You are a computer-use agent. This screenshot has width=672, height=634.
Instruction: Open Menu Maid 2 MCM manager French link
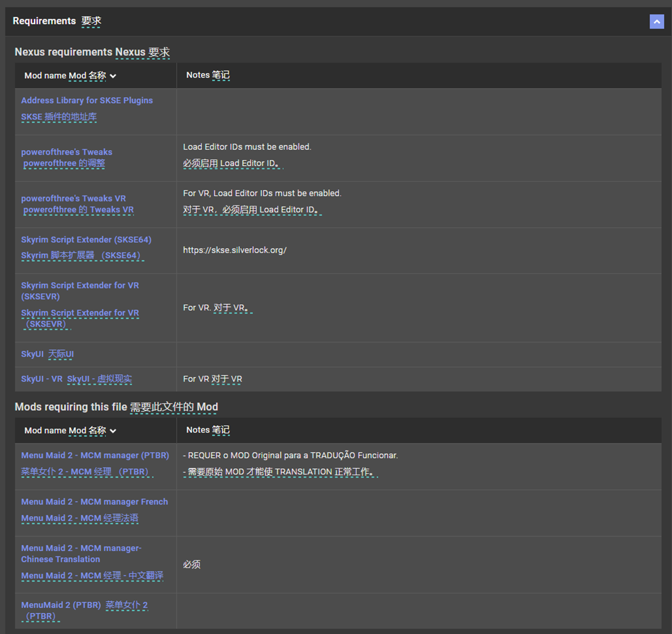pos(94,502)
